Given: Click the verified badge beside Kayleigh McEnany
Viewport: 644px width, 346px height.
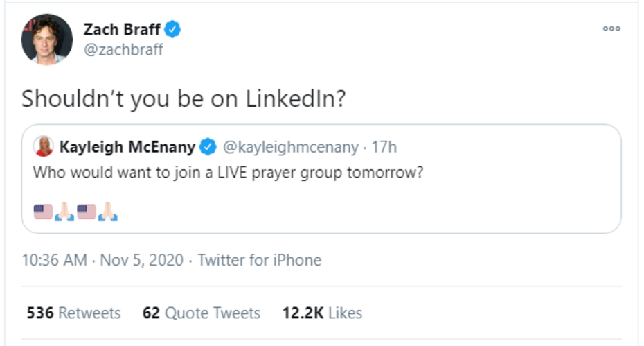Looking at the screenshot, I should tap(207, 147).
